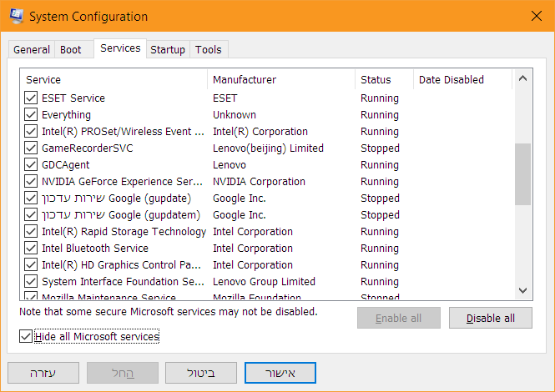Screen dimensions: 555x392
Task: Toggle the Google (gupdate) service checkbox
Action: [x=31, y=199]
